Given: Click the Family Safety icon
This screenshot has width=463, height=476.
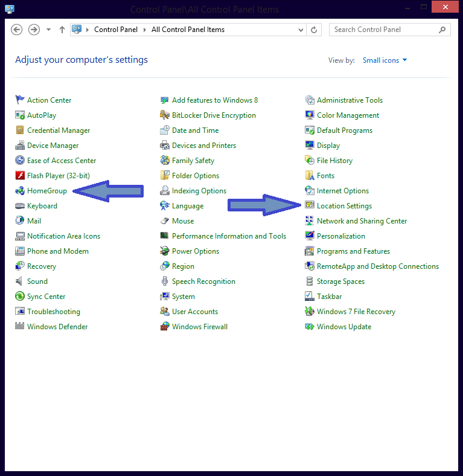Looking at the screenshot, I should (164, 160).
